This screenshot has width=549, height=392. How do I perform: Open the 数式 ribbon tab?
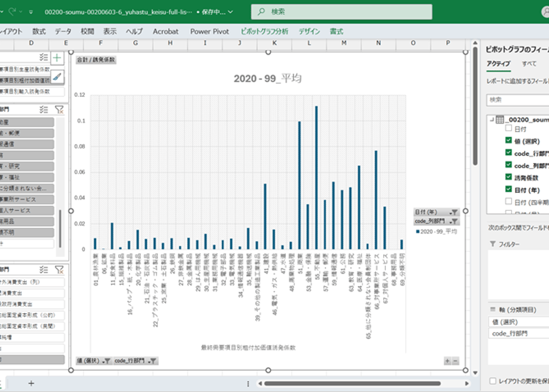tap(39, 31)
